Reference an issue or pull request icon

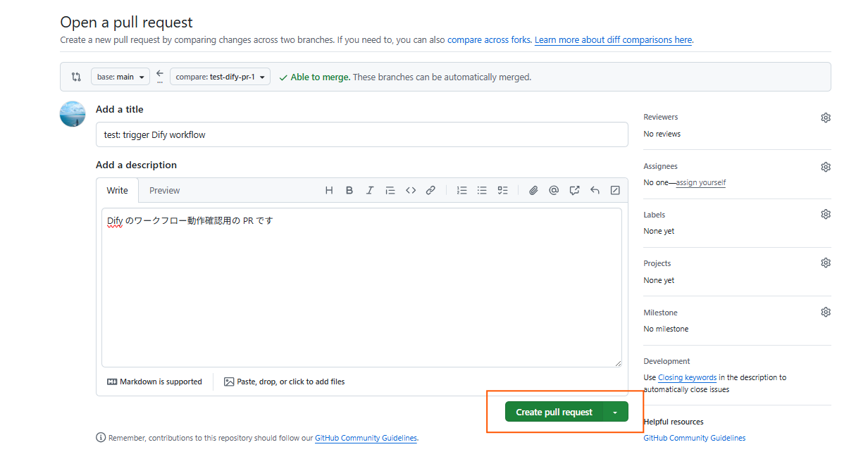pyautogui.click(x=574, y=190)
